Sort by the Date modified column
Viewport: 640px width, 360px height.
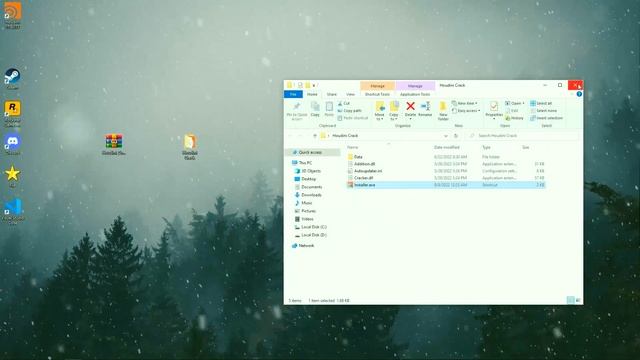point(447,147)
